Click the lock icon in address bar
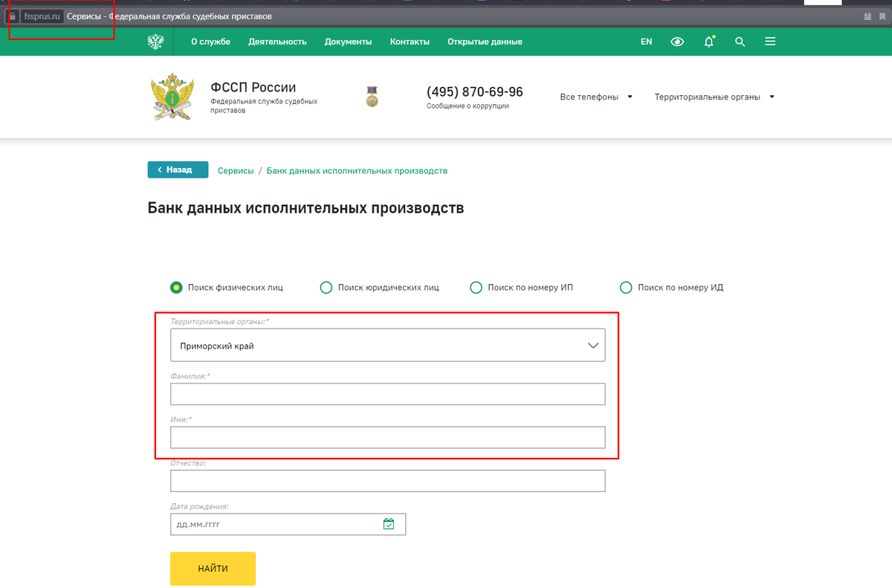 coord(12,16)
